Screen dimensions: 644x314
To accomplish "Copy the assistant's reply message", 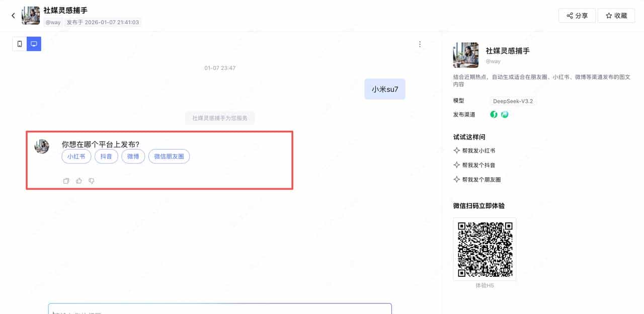I will pos(66,181).
